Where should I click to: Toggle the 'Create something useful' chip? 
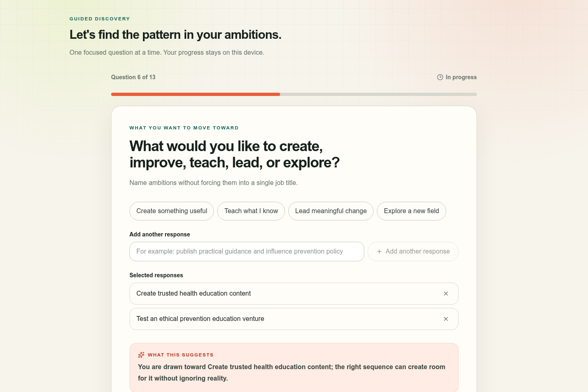pyautogui.click(x=172, y=211)
